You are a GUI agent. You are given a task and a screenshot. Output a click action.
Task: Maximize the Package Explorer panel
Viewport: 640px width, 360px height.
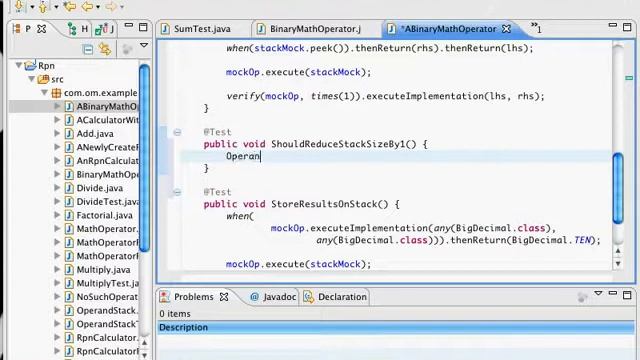[x=143, y=27]
